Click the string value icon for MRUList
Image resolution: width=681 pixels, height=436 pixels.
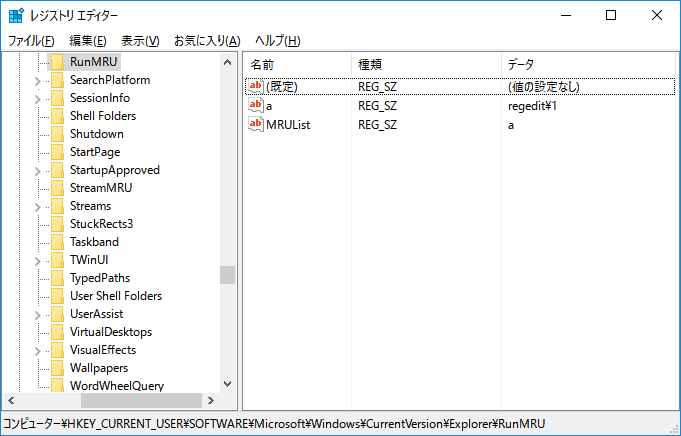tap(255, 125)
